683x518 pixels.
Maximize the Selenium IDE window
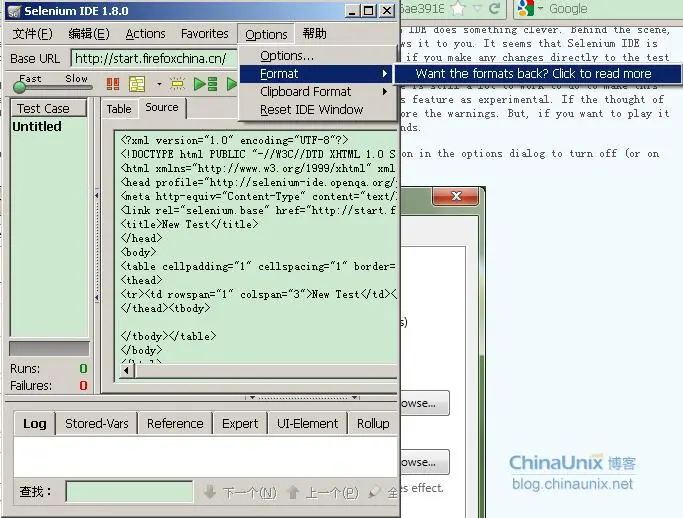[x=369, y=10]
